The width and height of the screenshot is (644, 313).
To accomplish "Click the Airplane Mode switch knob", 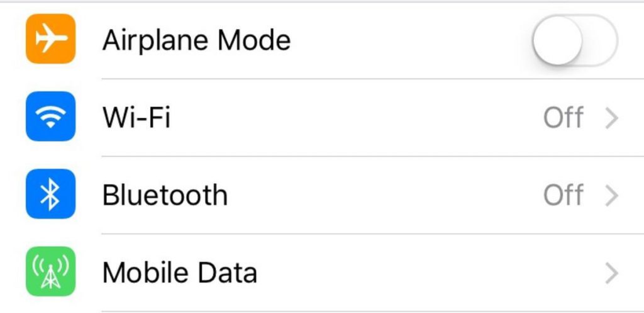I will coord(558,40).
